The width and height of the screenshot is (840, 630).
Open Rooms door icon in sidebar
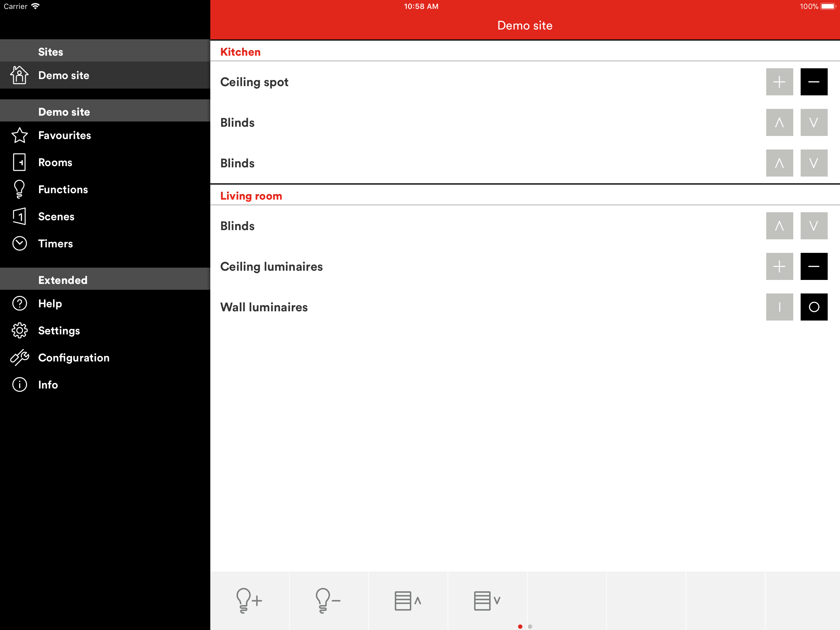(x=19, y=162)
